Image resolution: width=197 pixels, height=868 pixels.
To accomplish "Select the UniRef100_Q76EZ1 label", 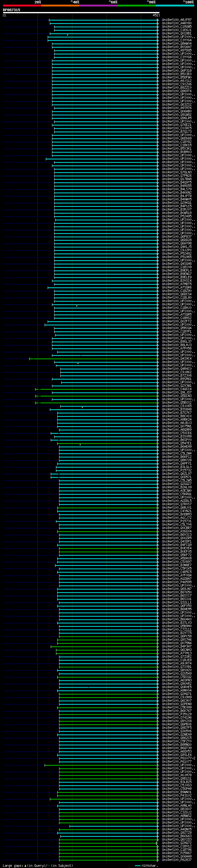I will point(176,125).
